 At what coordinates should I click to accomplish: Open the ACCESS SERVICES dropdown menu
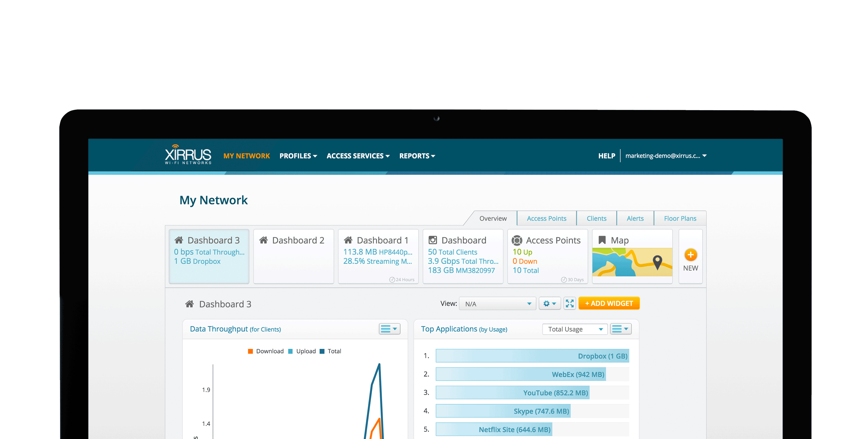point(358,156)
